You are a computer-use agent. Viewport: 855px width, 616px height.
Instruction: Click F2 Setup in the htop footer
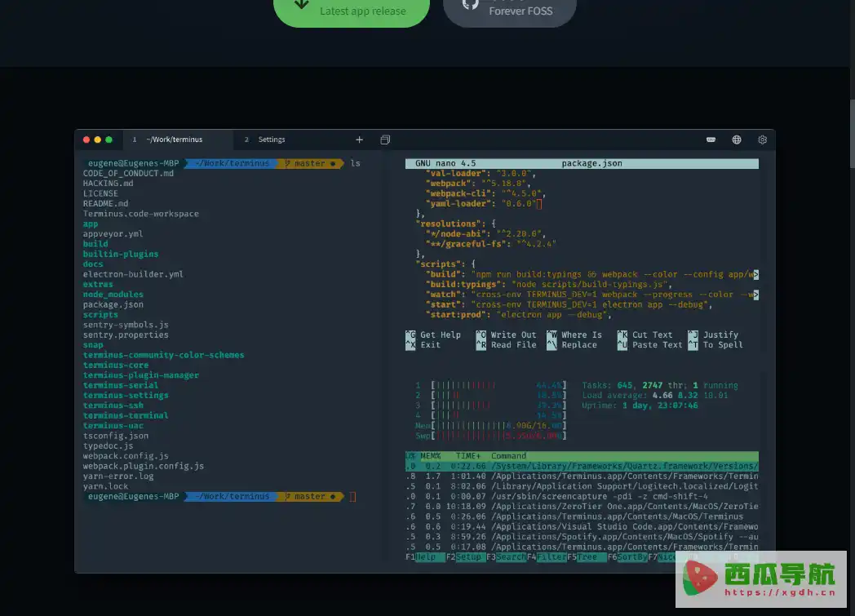pos(465,556)
